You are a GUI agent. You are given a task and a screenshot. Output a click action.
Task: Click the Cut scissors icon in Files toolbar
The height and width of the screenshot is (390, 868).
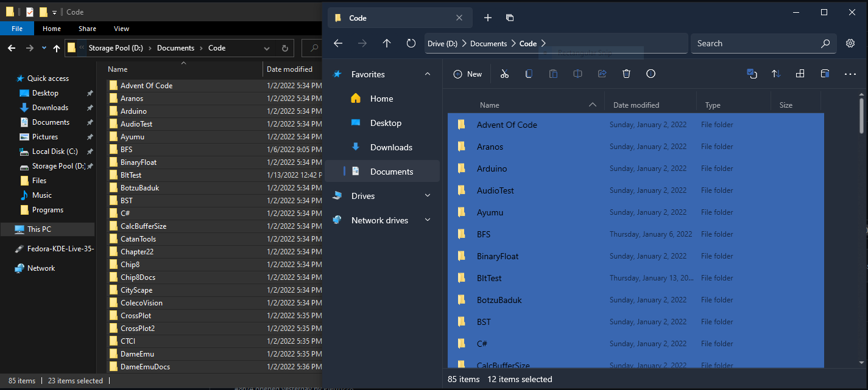504,74
